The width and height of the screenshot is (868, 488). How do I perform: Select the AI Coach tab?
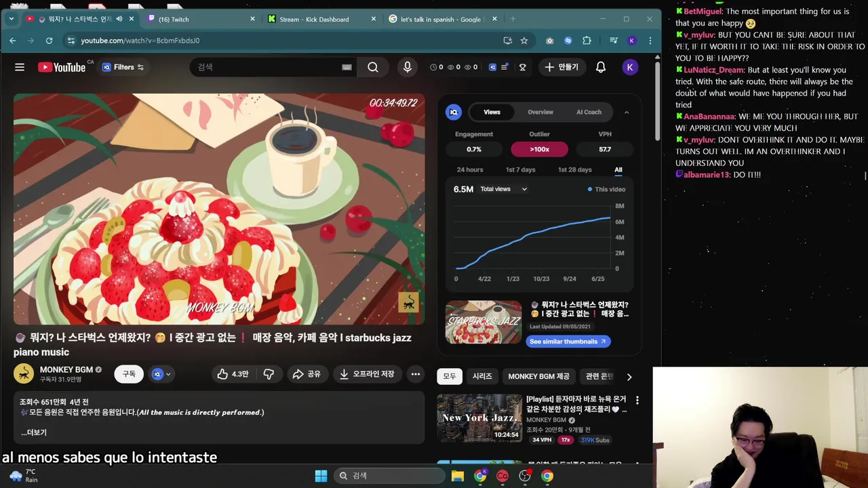click(589, 112)
